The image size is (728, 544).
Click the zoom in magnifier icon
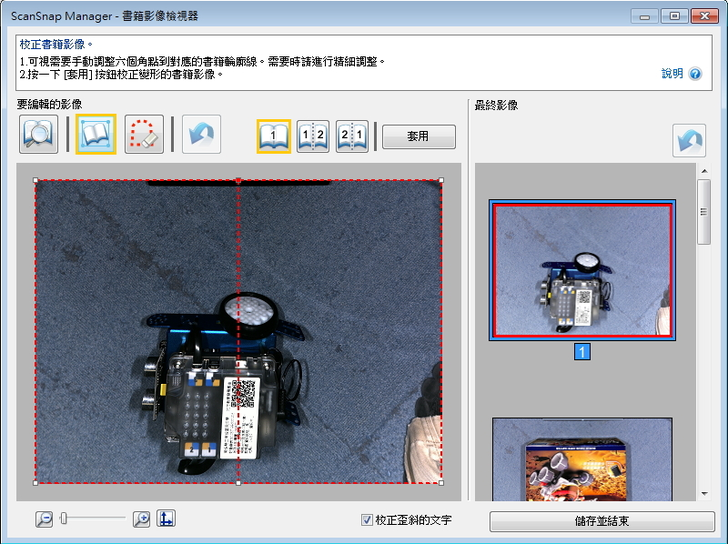pos(141,519)
